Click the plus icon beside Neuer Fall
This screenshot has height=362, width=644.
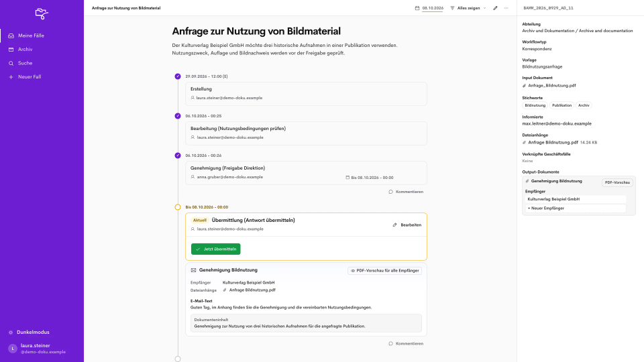tap(11, 76)
